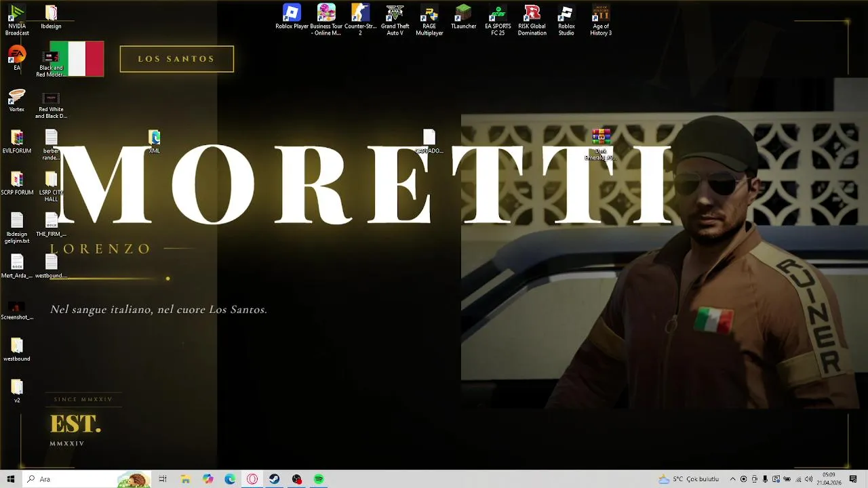Open Steam from the taskbar
This screenshot has height=488, width=868.
pyautogui.click(x=274, y=479)
